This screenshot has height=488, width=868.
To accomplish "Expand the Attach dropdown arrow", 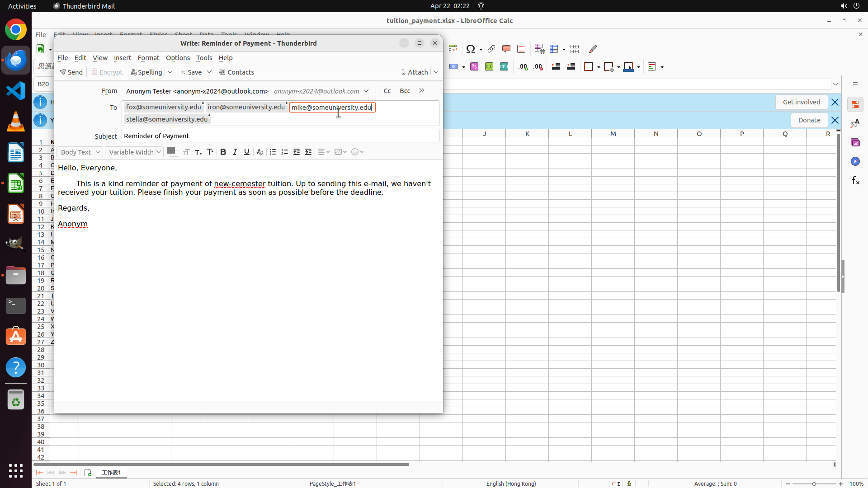I will pyautogui.click(x=436, y=72).
